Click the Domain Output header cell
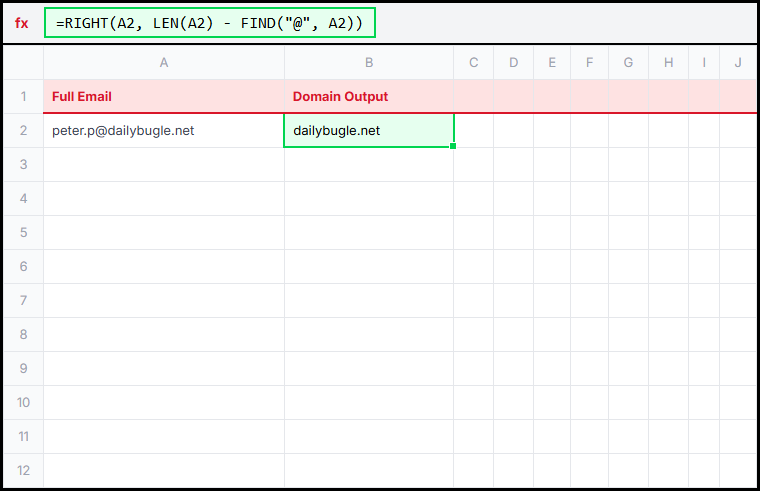760x491 pixels. (x=368, y=97)
